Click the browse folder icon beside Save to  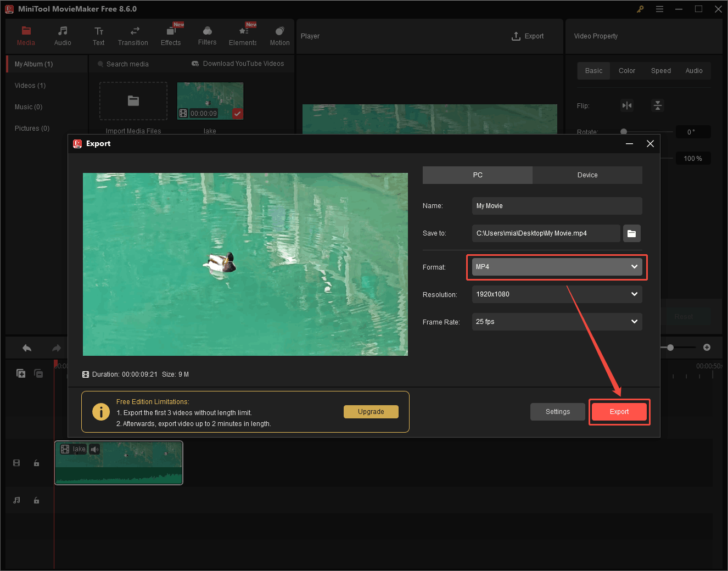click(x=632, y=233)
